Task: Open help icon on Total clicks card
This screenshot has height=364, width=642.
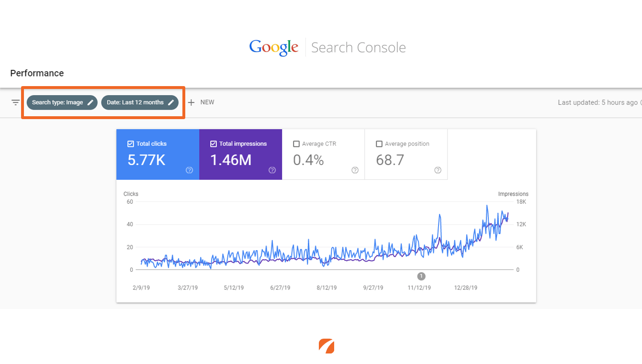Action: click(190, 170)
